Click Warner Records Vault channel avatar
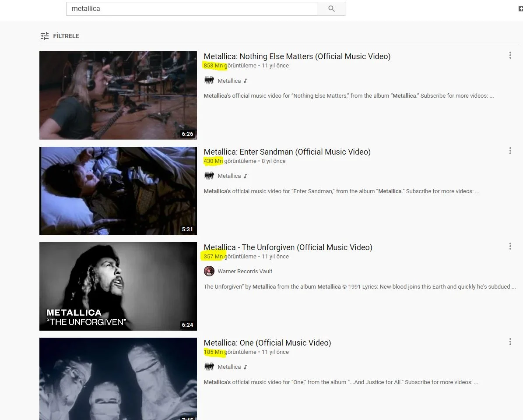The image size is (523, 420). tap(209, 271)
